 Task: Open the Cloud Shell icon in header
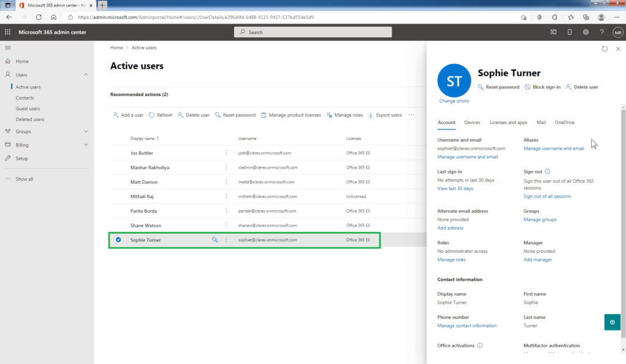[x=553, y=32]
